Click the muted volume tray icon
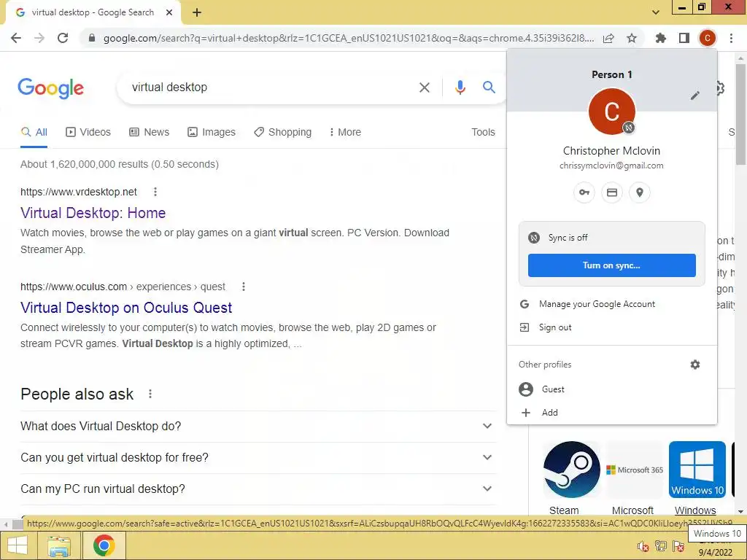This screenshot has width=747, height=560. pyautogui.click(x=643, y=546)
